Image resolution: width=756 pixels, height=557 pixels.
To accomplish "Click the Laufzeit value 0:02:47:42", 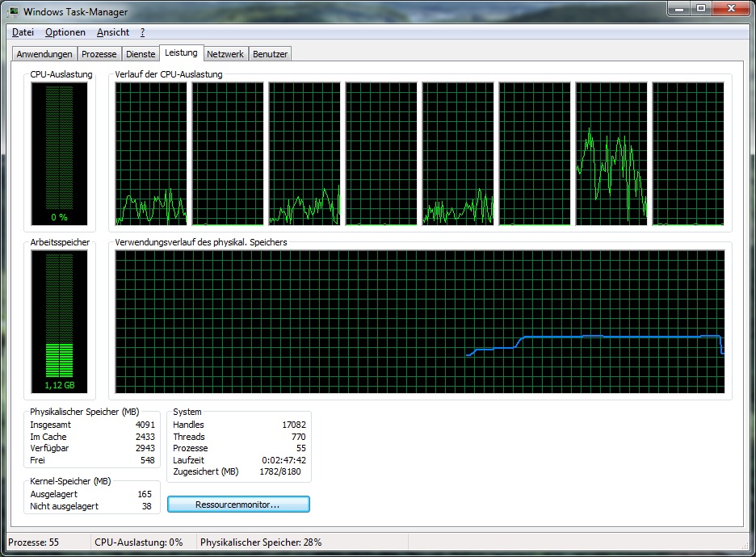I will click(284, 460).
